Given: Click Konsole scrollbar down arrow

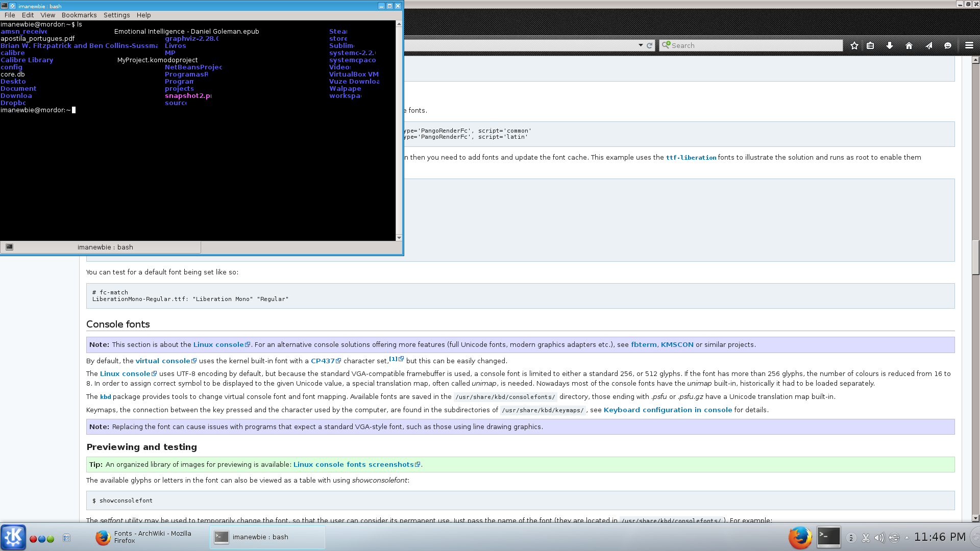Looking at the screenshot, I should 399,238.
